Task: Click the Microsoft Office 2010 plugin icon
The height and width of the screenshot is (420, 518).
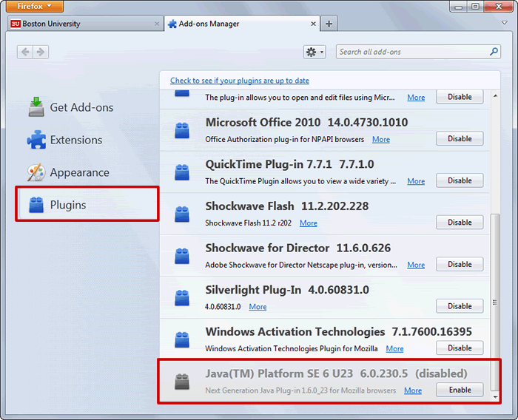Action: [x=182, y=130]
